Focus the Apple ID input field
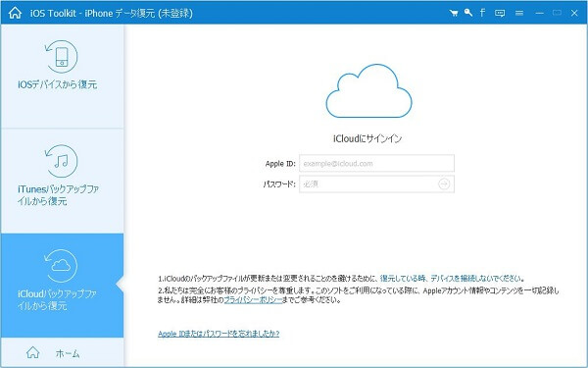 coord(376,163)
